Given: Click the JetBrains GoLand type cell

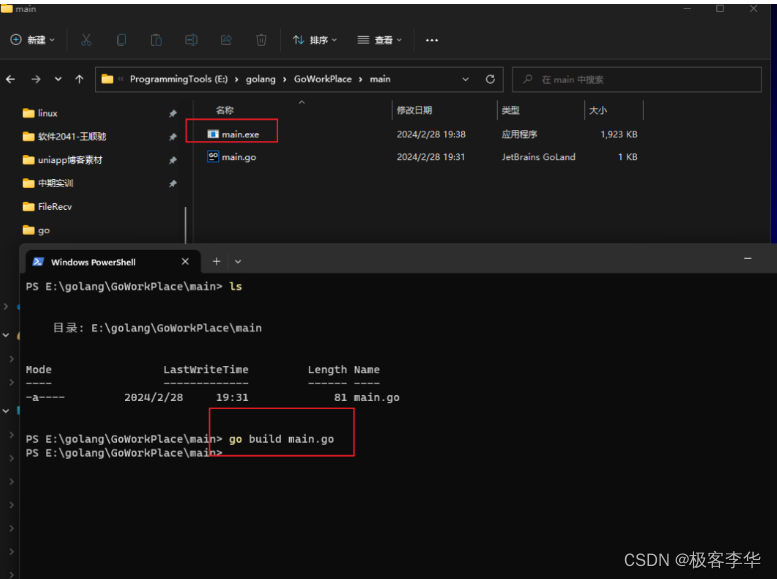Looking at the screenshot, I should [x=538, y=157].
